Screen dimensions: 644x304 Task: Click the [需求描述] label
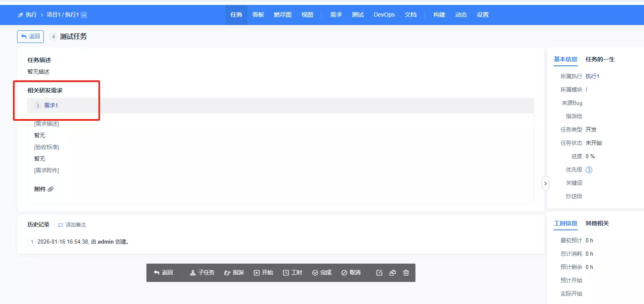(x=47, y=124)
